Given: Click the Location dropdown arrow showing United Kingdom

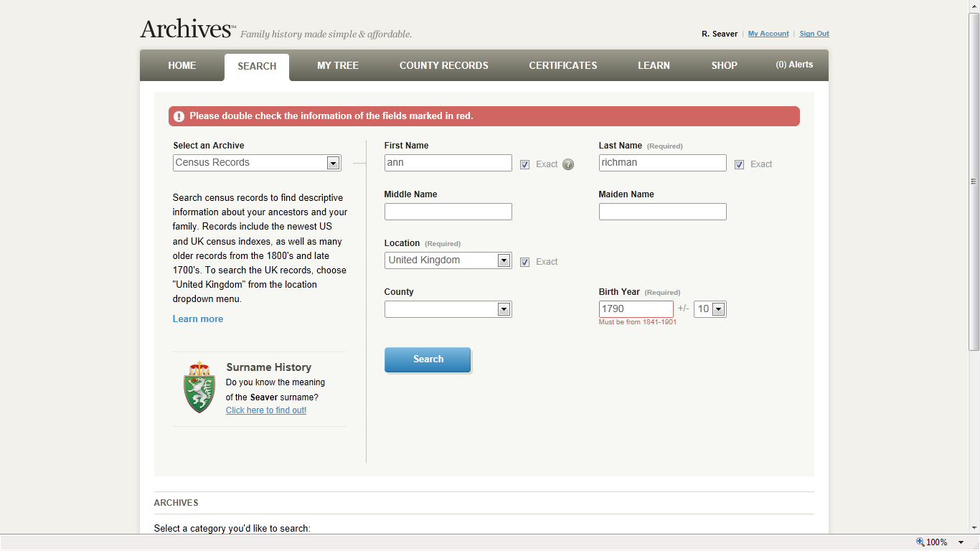Looking at the screenshot, I should point(504,260).
